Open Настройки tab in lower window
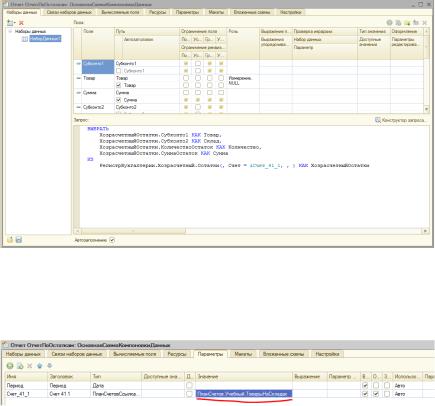 (x=327, y=354)
